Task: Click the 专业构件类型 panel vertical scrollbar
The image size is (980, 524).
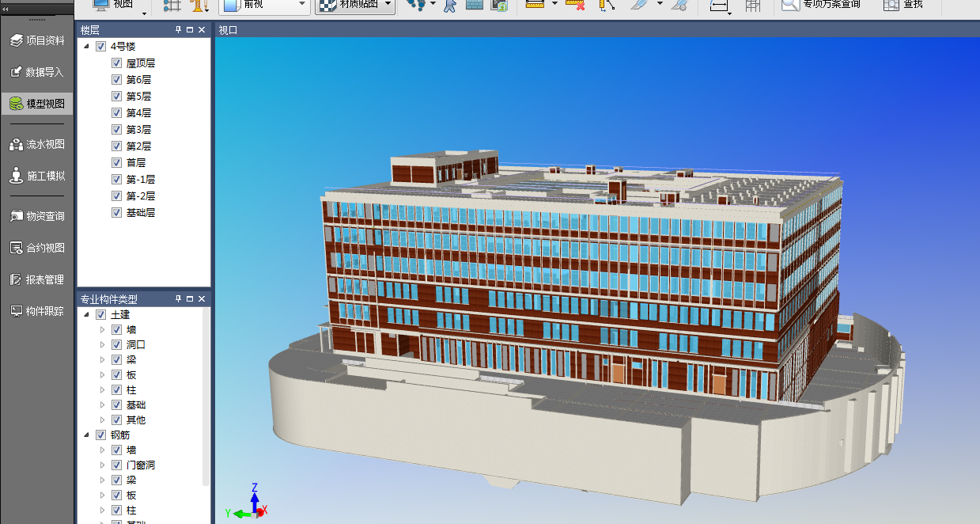Action: click(206, 396)
